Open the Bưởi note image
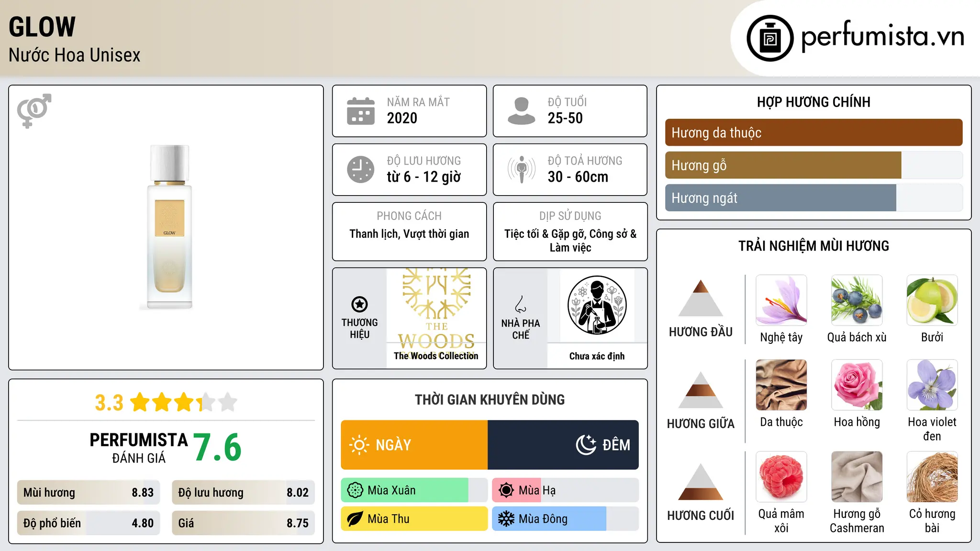This screenshot has height=551, width=980. pos(932,300)
